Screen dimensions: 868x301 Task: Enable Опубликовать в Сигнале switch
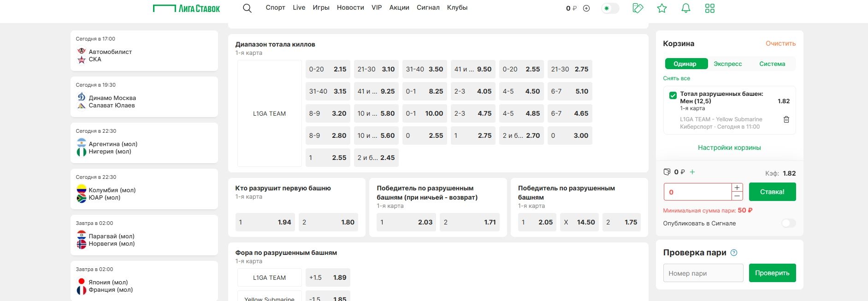point(788,223)
